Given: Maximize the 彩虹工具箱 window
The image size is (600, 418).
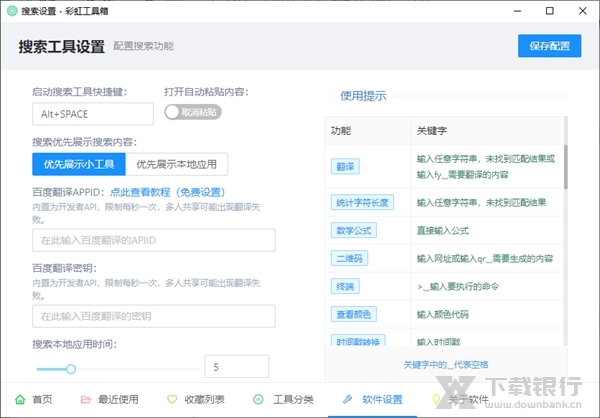Looking at the screenshot, I should click(549, 11).
